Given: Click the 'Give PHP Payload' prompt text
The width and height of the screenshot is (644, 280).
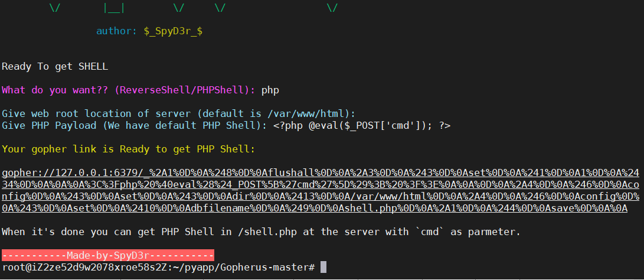Looking at the screenshot, I should [x=135, y=126].
